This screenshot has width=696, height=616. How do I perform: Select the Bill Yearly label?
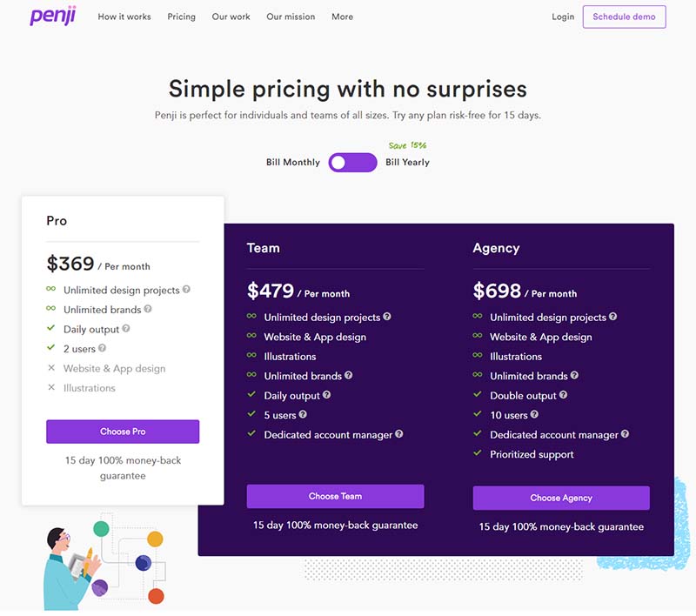[407, 163]
